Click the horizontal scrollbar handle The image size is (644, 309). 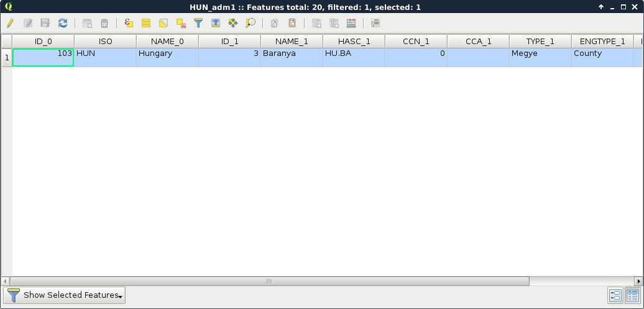(x=269, y=282)
